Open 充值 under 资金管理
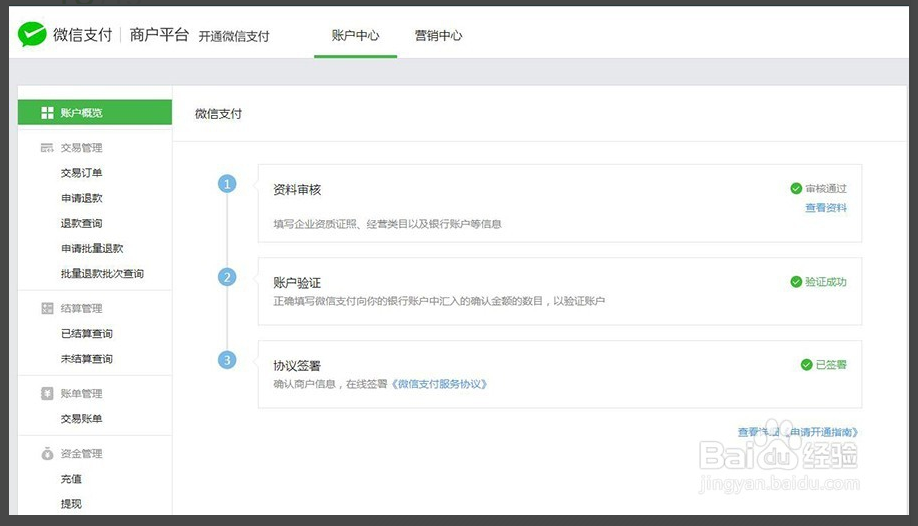The width and height of the screenshot is (918, 526). point(71,479)
